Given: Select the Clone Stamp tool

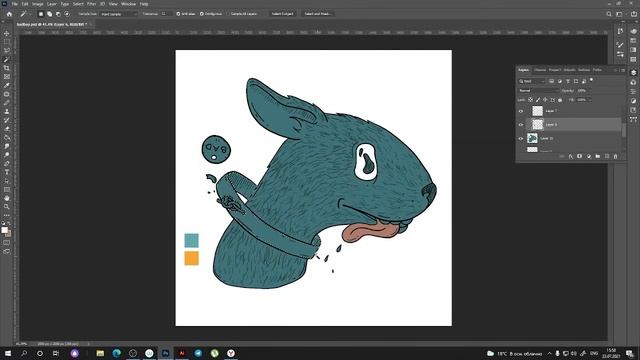Looking at the screenshot, I should [7, 111].
